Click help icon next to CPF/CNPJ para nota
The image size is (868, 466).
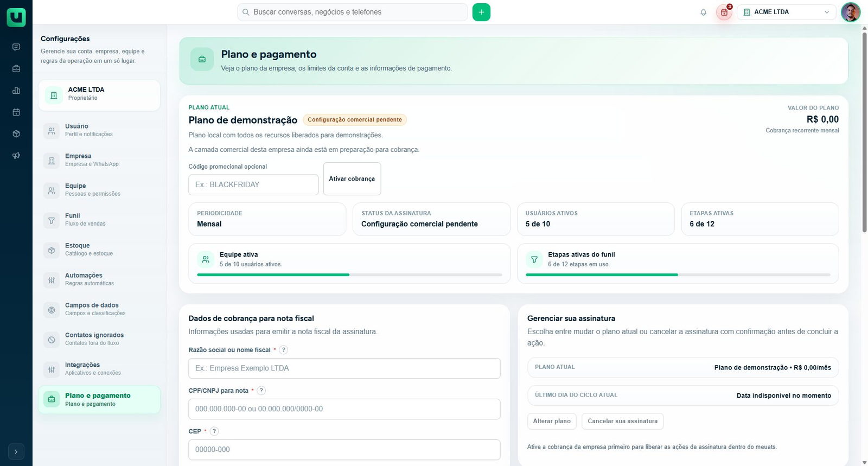tap(261, 391)
